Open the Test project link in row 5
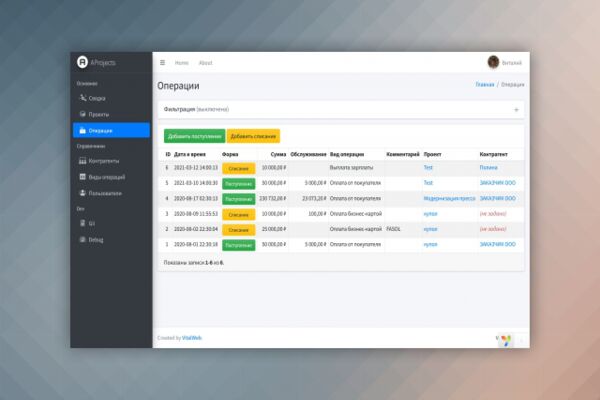This screenshot has width=600, height=400. coord(428,183)
